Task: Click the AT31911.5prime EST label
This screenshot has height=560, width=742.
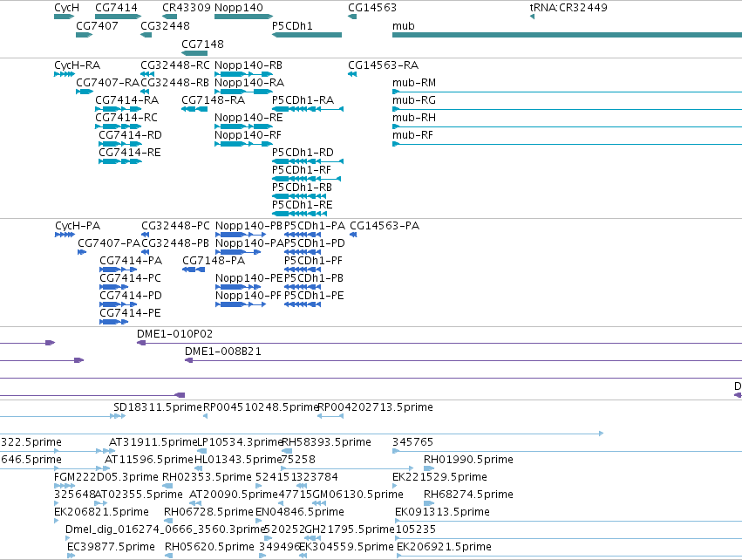Action: tap(153, 442)
